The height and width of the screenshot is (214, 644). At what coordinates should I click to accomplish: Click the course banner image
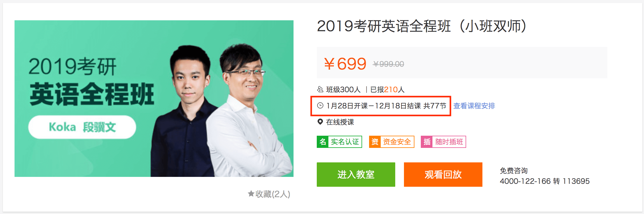tap(154, 99)
